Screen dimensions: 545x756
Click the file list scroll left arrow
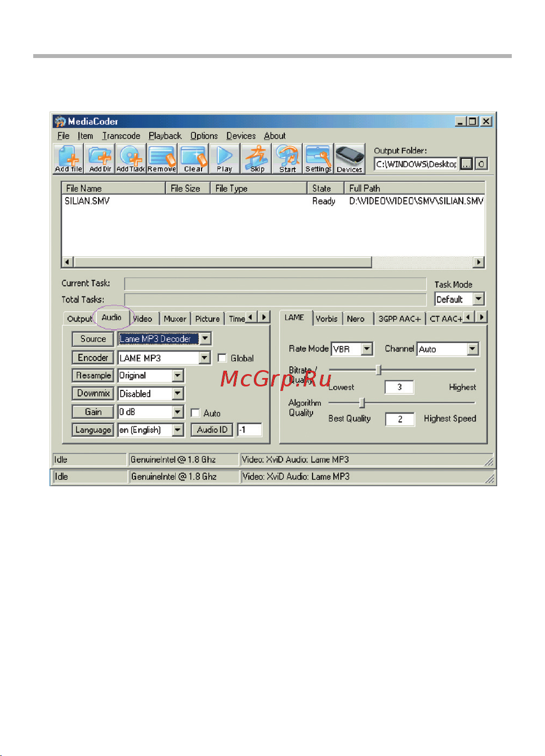pyautogui.click(x=68, y=262)
